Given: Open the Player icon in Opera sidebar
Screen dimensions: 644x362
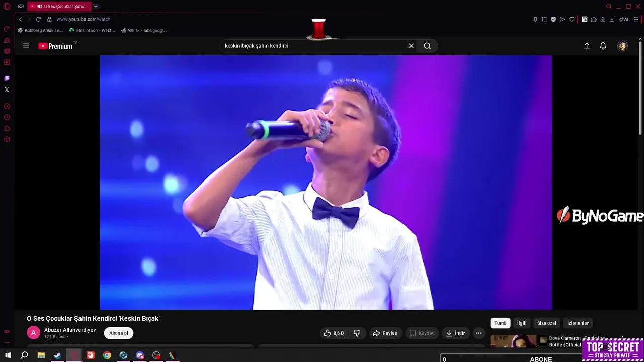Looking at the screenshot, I should point(7,106).
